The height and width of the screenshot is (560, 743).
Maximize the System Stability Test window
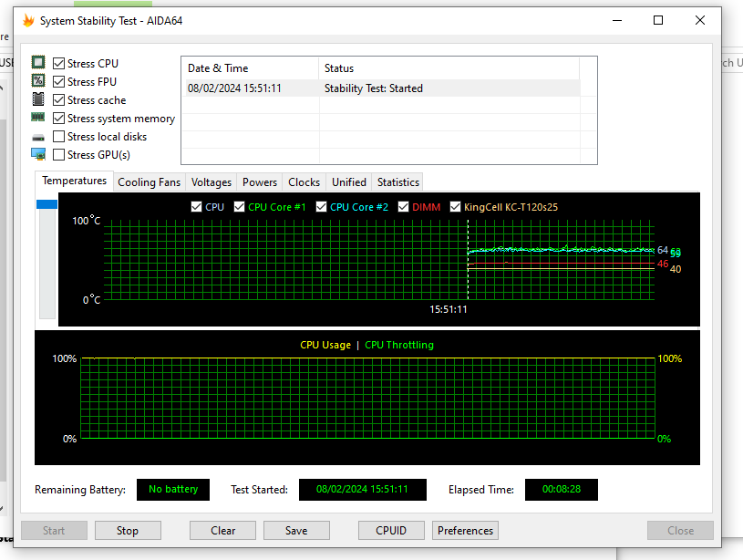point(658,20)
